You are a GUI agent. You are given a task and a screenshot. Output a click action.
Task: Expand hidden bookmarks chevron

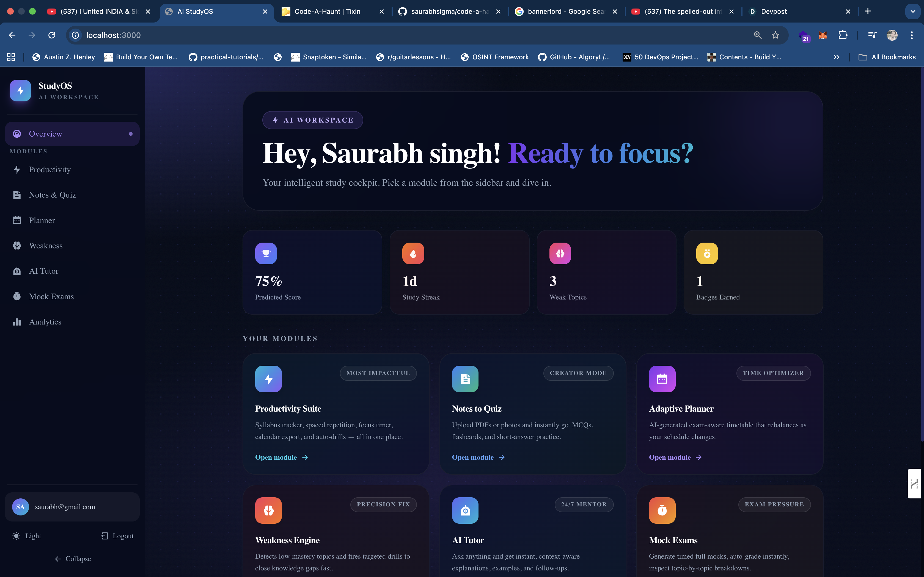pyautogui.click(x=836, y=57)
